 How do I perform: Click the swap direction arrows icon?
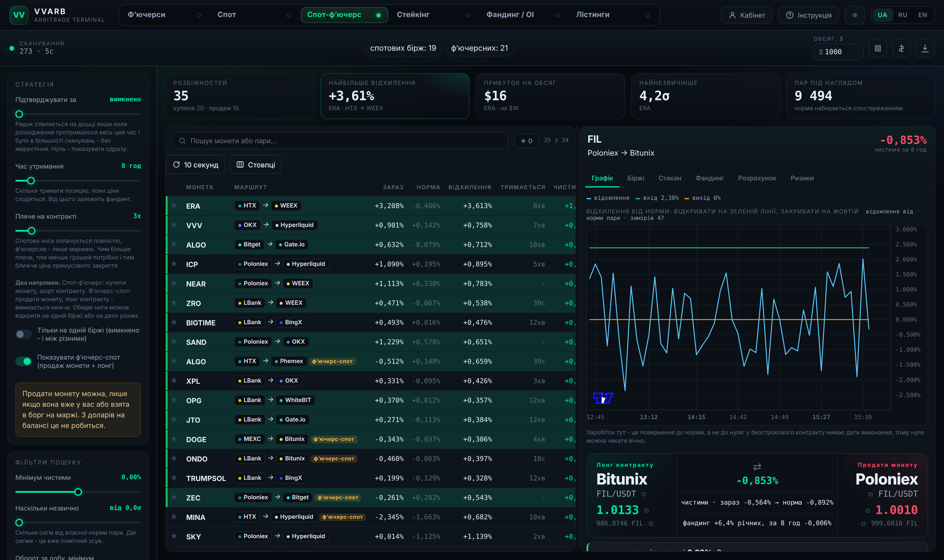coord(757,467)
